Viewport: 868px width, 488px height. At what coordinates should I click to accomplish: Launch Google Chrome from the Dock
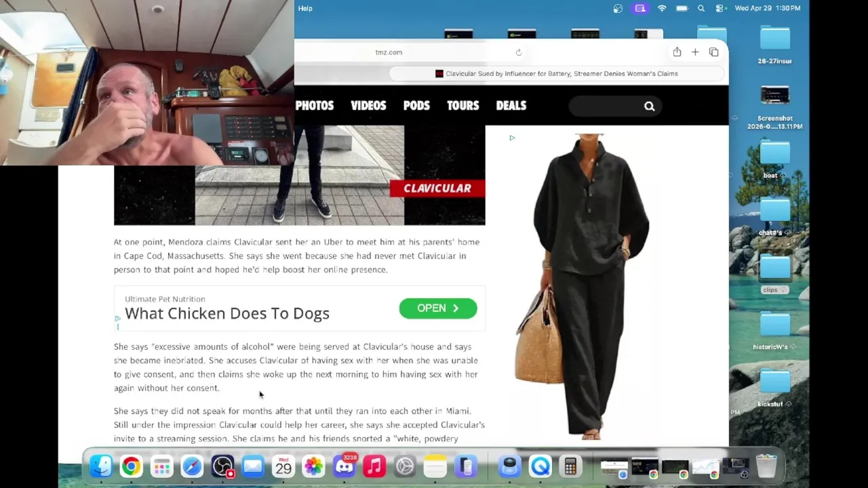point(132,466)
